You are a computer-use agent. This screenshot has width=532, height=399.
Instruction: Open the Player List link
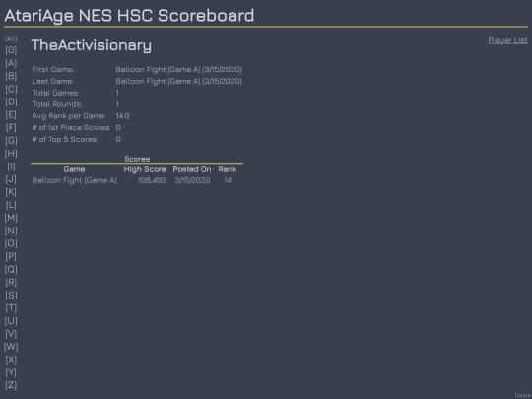coord(507,40)
